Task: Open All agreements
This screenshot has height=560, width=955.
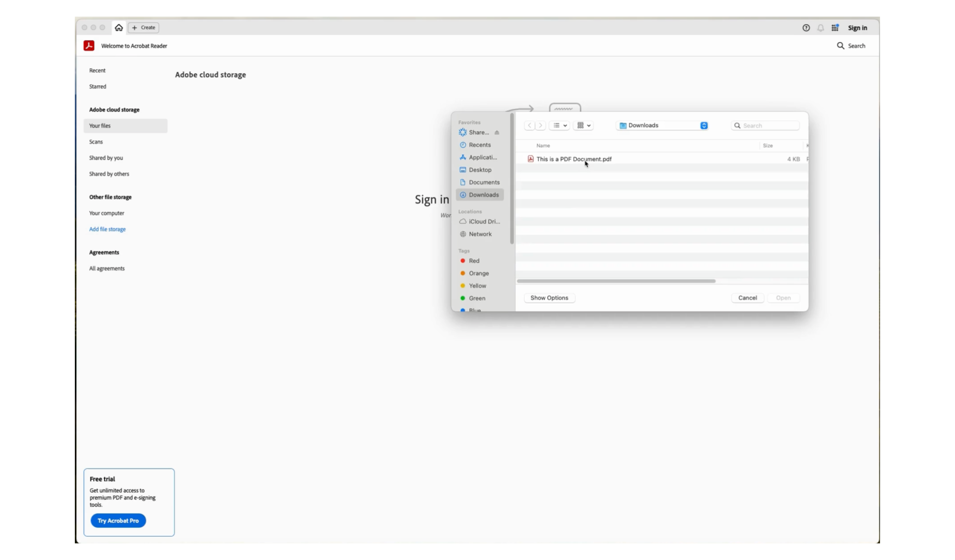Action: (107, 268)
